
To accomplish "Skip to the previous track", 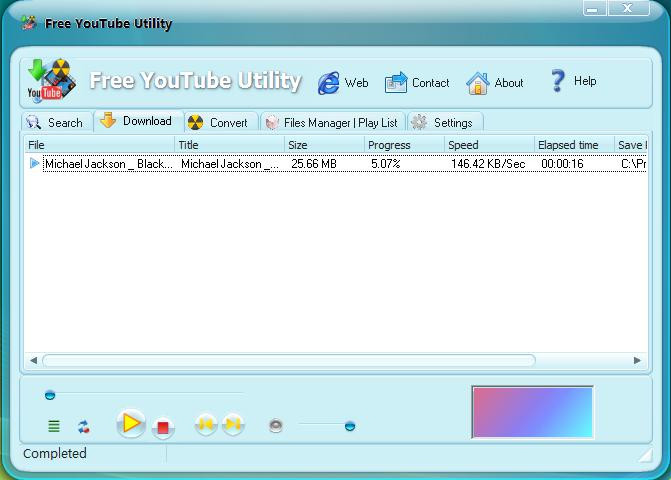I will coord(206,424).
